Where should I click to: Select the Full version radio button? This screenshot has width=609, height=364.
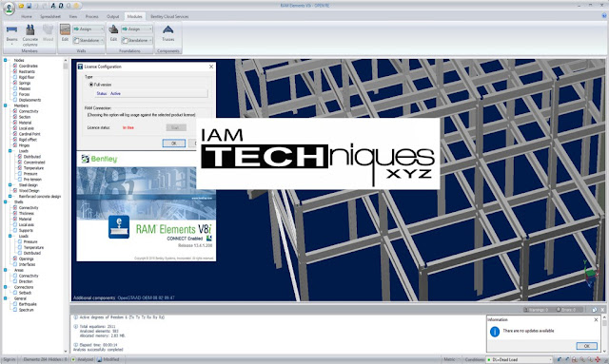pyautogui.click(x=91, y=85)
